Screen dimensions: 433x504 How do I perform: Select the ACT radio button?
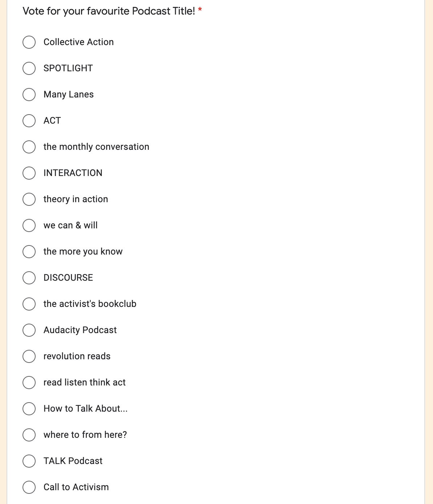pos(29,121)
